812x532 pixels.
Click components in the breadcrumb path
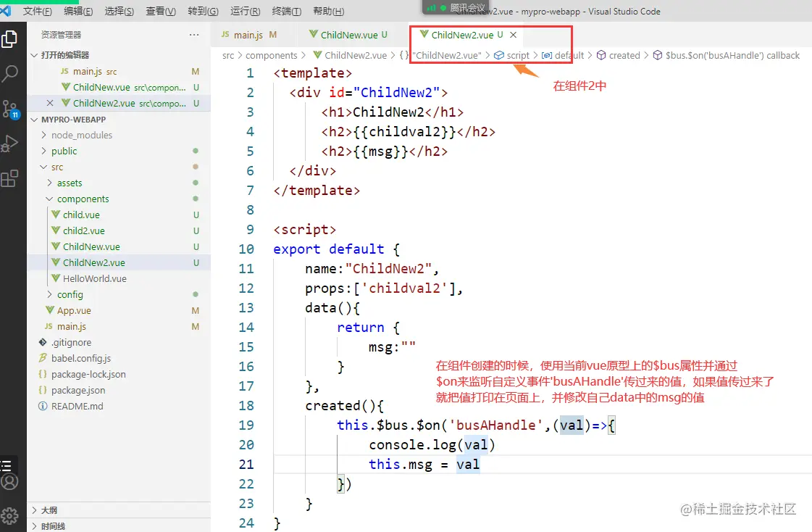[x=272, y=54]
